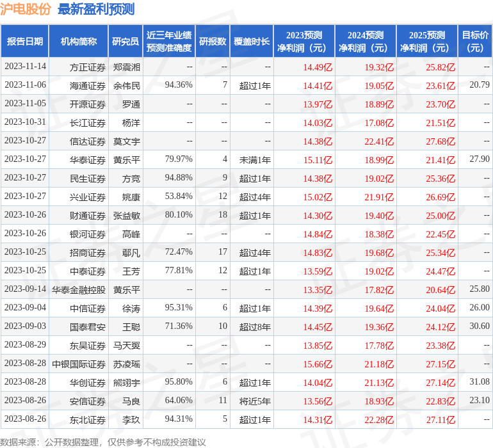The image size is (493, 448).
Task: Click the 研究员 column header
Action: pyautogui.click(x=125, y=41)
